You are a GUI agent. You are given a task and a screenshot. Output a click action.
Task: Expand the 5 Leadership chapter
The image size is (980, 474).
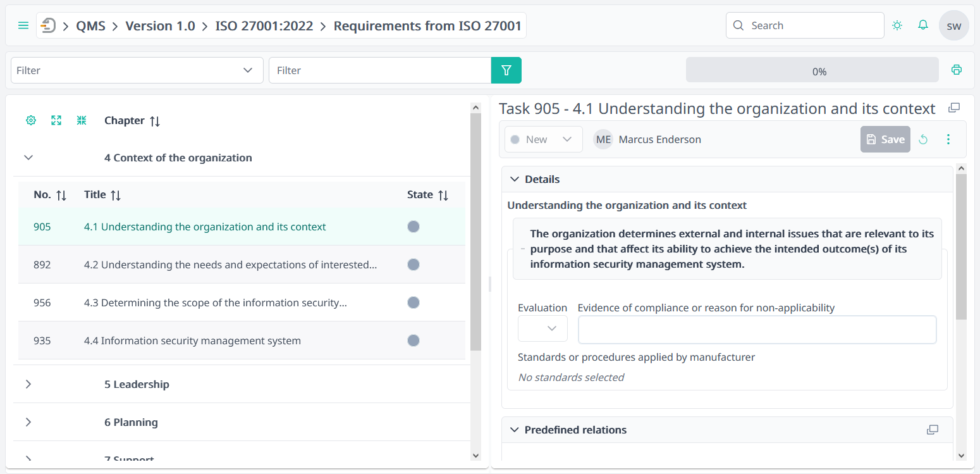pos(28,384)
